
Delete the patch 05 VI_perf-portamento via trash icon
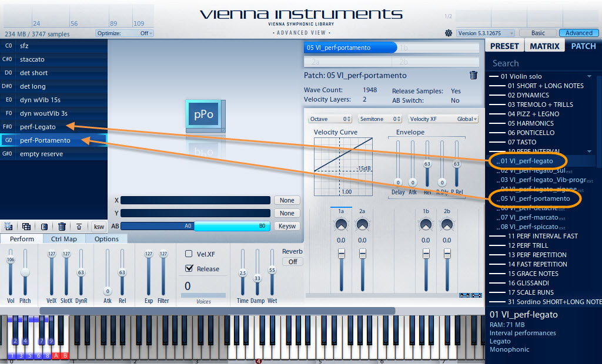coord(473,75)
